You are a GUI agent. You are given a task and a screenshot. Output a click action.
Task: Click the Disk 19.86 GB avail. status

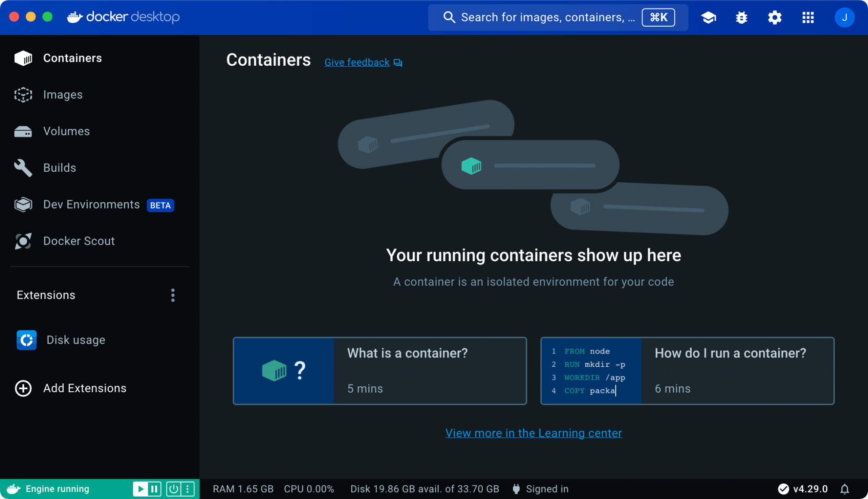(425, 489)
